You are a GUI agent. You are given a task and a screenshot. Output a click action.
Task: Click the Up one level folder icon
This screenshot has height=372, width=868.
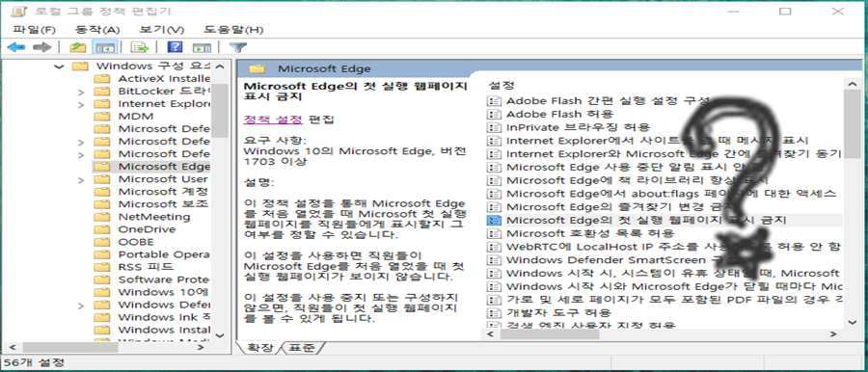(x=77, y=47)
